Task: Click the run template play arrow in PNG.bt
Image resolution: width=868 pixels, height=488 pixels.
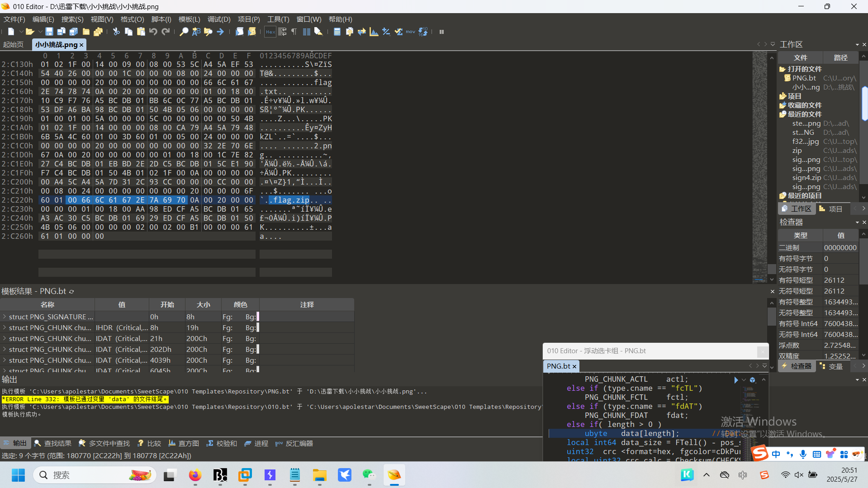Action: click(x=736, y=380)
